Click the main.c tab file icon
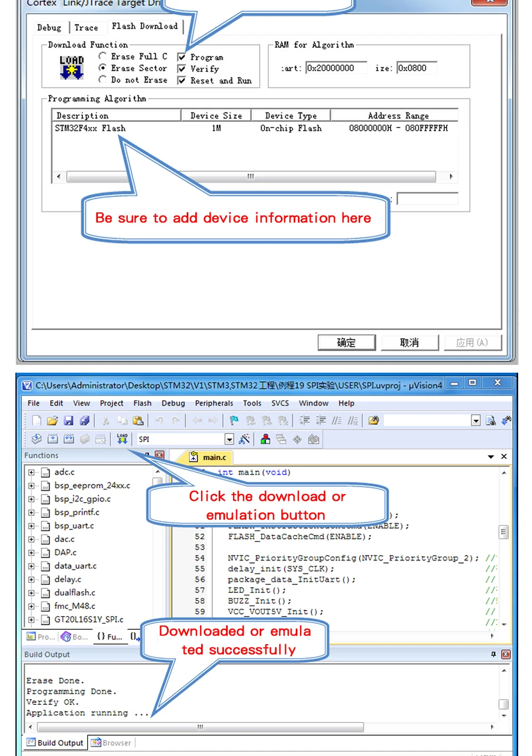Screen dimensions: 532x756 (194, 457)
